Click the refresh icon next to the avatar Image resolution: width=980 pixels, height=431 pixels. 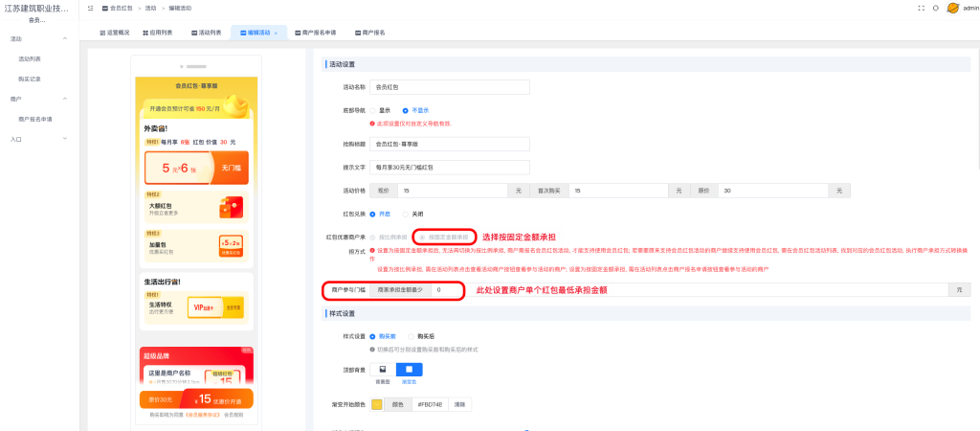pos(935,8)
